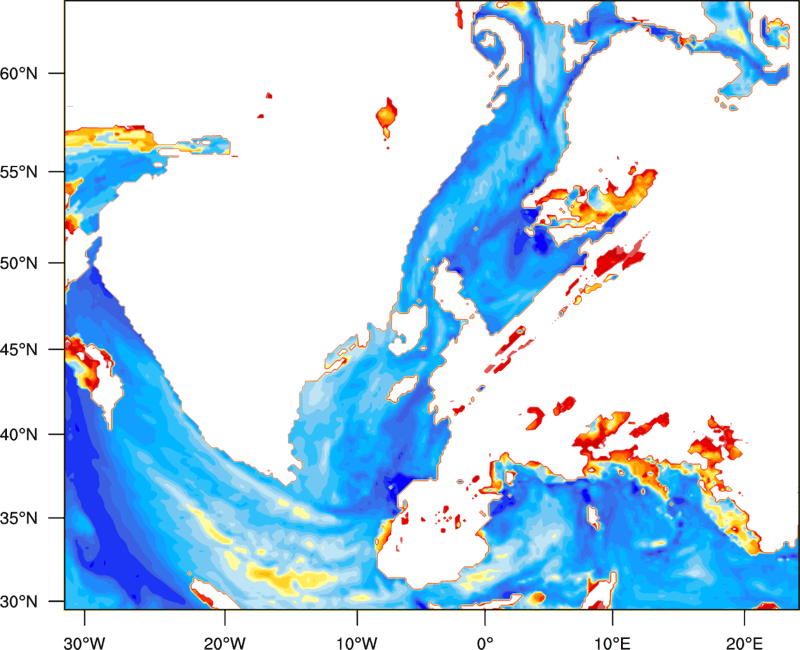800x650 pixels.
Task: Click the 40°N latitude label
Action: (19, 435)
